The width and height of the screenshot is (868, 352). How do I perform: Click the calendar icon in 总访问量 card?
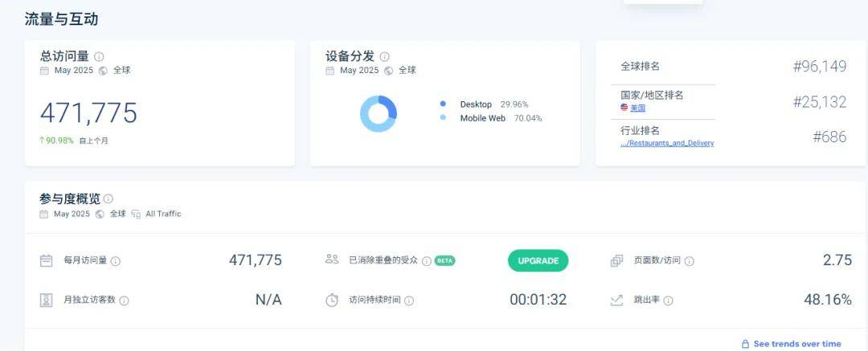pos(45,71)
